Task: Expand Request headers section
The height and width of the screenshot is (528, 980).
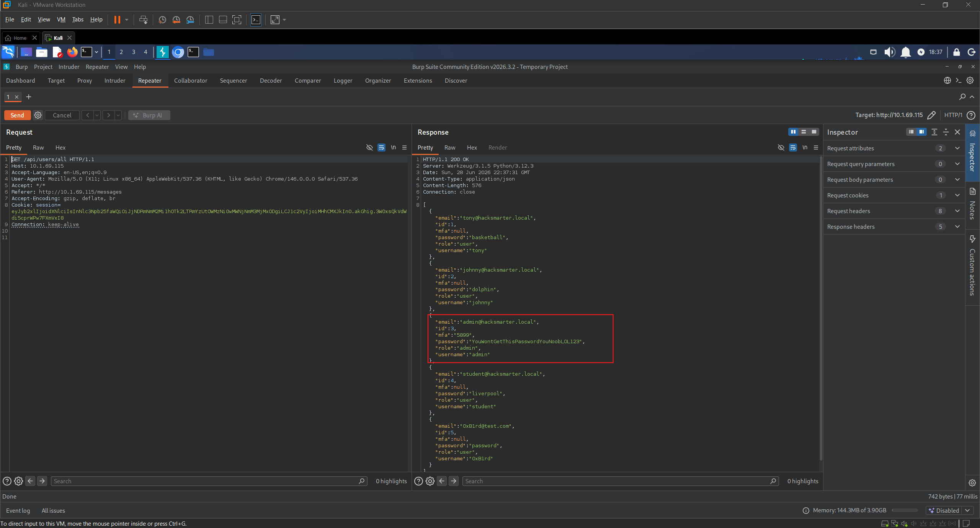Action: (x=893, y=211)
